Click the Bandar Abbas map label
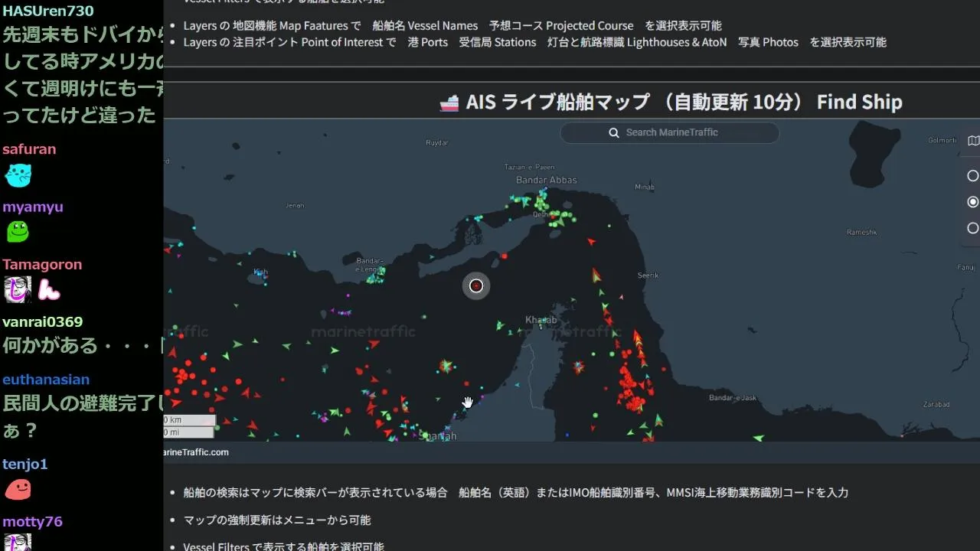This screenshot has height=551, width=980. (x=547, y=181)
